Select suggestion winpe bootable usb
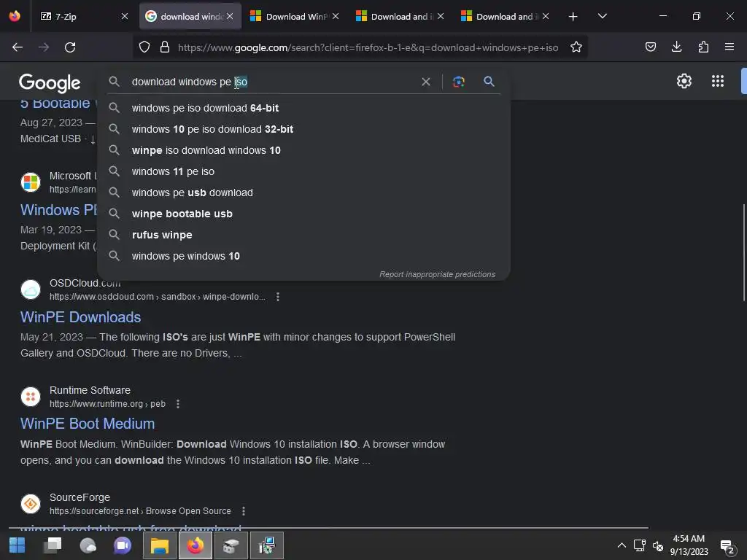Screen dimensions: 747x560 click(x=303, y=214)
